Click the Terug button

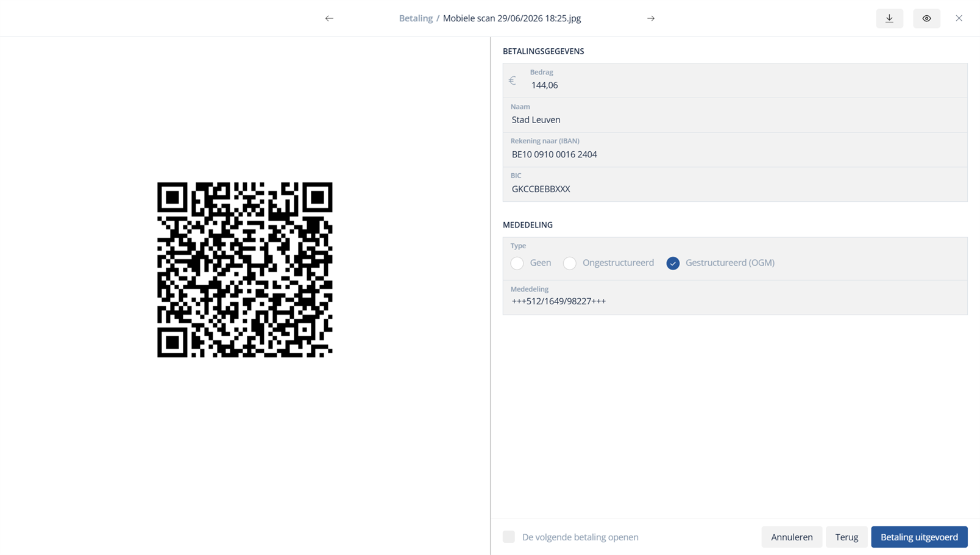point(847,537)
